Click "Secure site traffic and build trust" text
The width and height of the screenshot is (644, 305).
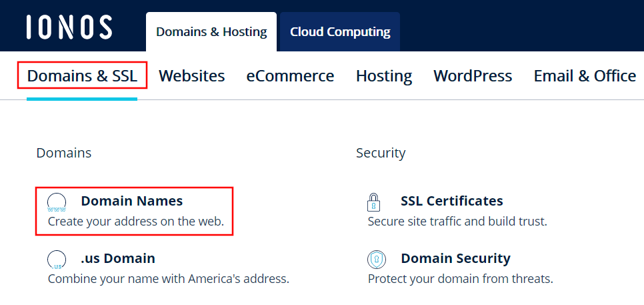point(457,221)
